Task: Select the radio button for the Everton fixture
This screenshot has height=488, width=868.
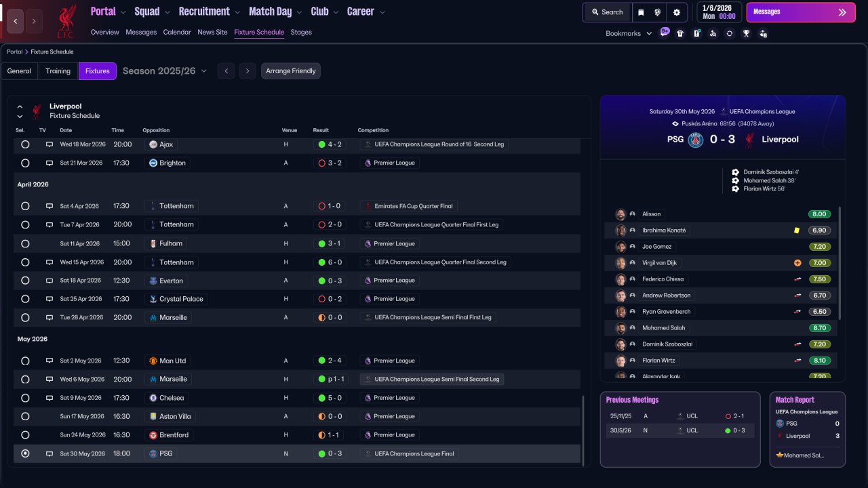Action: click(25, 281)
